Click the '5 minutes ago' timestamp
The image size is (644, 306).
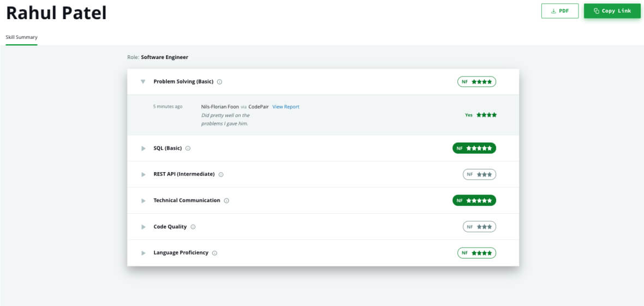pyautogui.click(x=168, y=106)
